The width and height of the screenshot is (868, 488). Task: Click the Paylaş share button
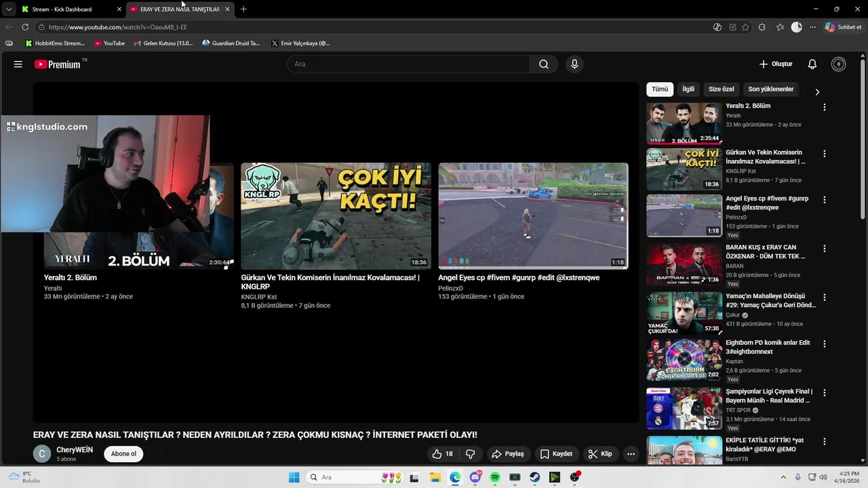point(508,454)
